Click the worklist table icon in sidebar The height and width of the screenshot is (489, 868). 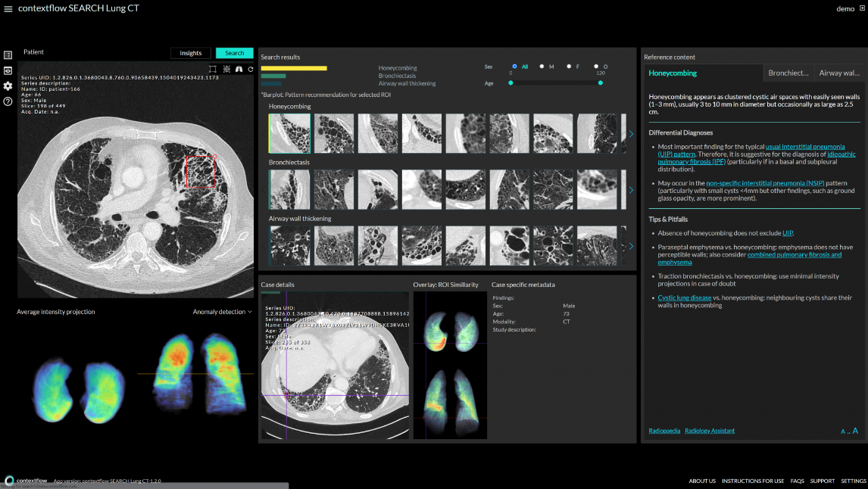tap(8, 55)
